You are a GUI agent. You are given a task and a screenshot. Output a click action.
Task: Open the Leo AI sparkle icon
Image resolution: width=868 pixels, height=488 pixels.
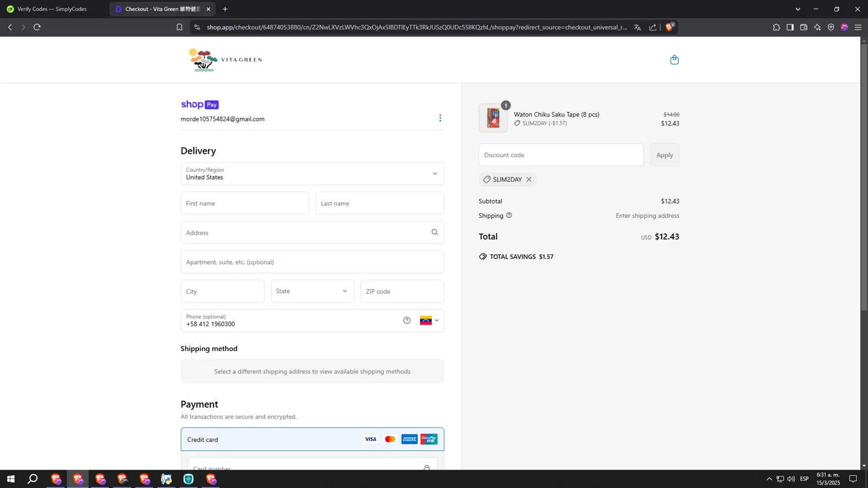coord(817,27)
